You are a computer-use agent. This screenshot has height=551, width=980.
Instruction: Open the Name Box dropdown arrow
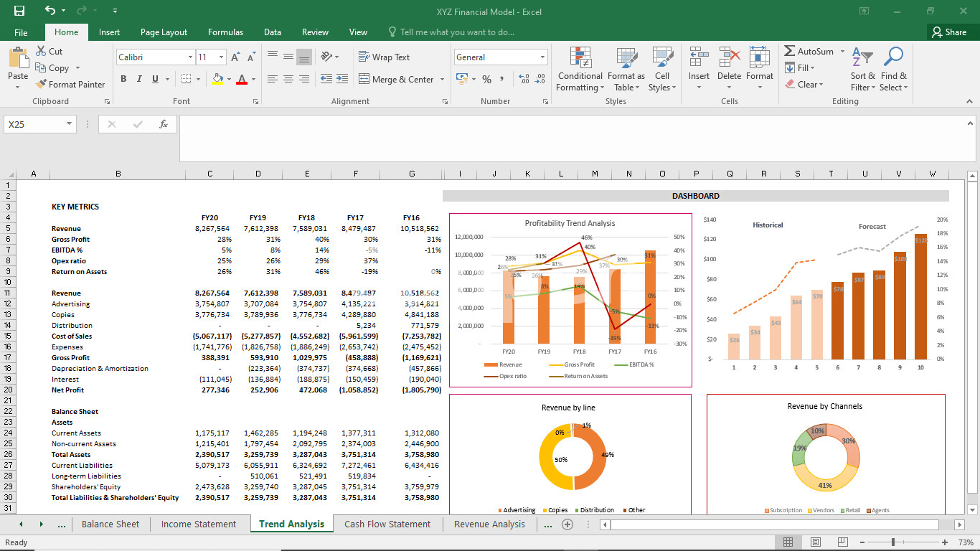70,124
